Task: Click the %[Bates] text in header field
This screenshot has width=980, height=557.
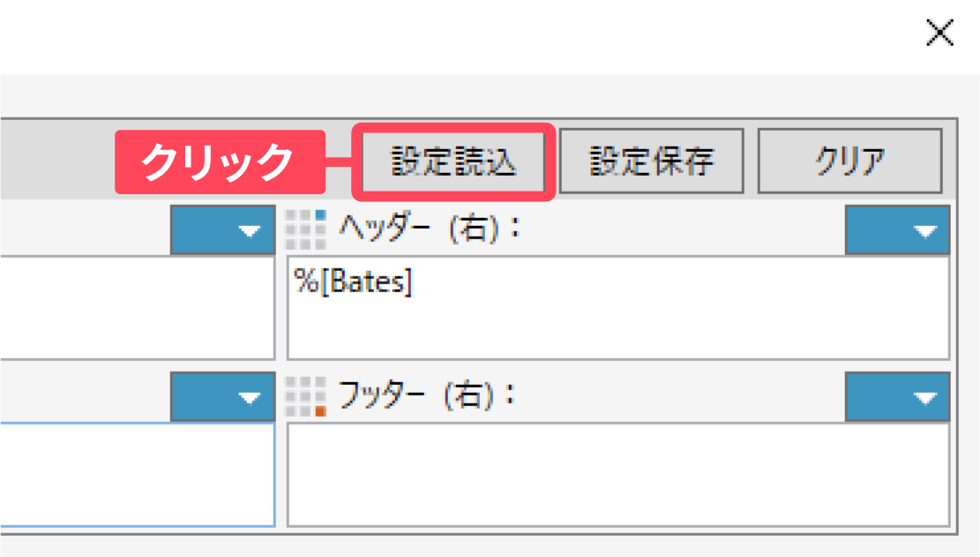Action: (354, 285)
